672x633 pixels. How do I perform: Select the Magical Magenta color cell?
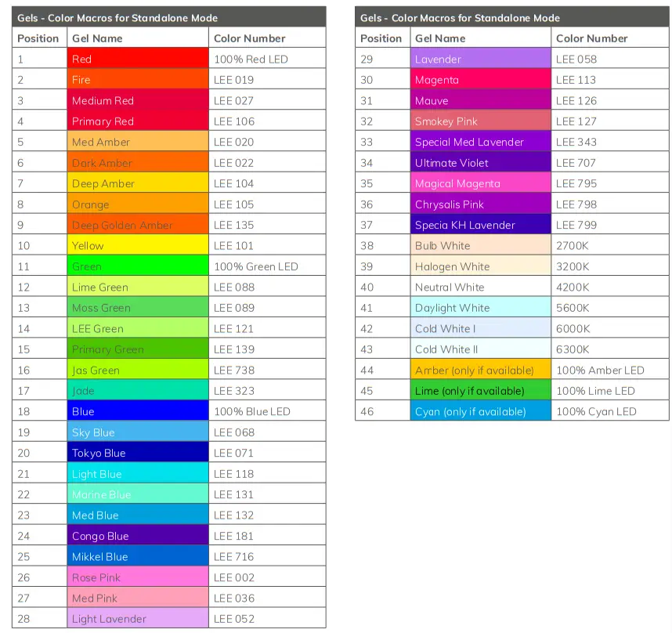(x=480, y=183)
